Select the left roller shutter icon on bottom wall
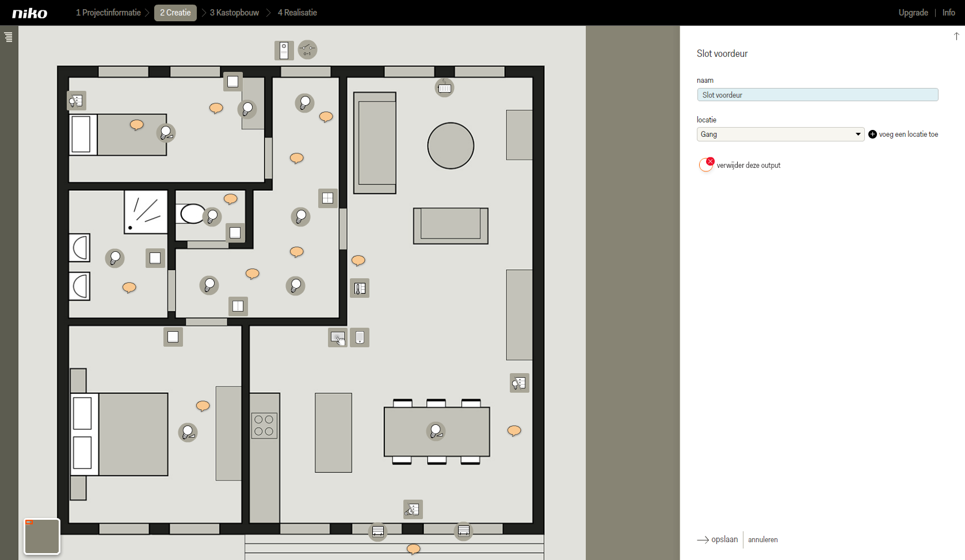Image resolution: width=965 pixels, height=560 pixels. 378,531
